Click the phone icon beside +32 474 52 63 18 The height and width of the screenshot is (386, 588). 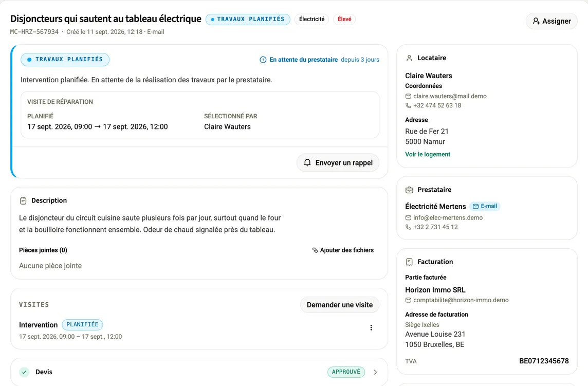(408, 106)
